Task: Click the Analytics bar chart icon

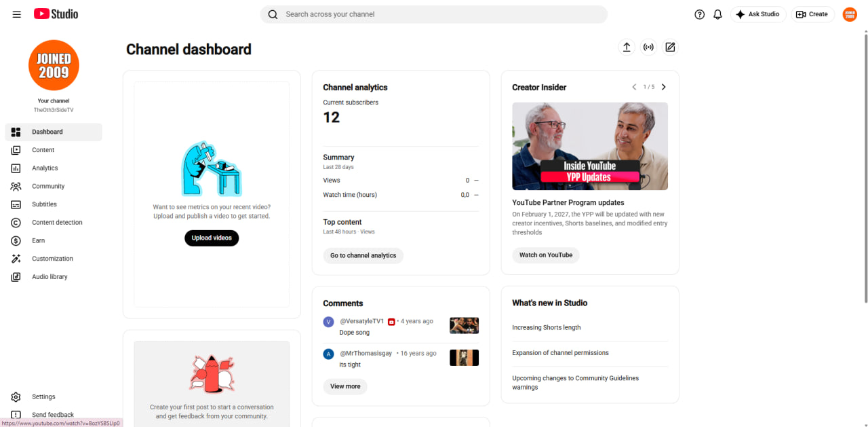Action: [x=16, y=168]
